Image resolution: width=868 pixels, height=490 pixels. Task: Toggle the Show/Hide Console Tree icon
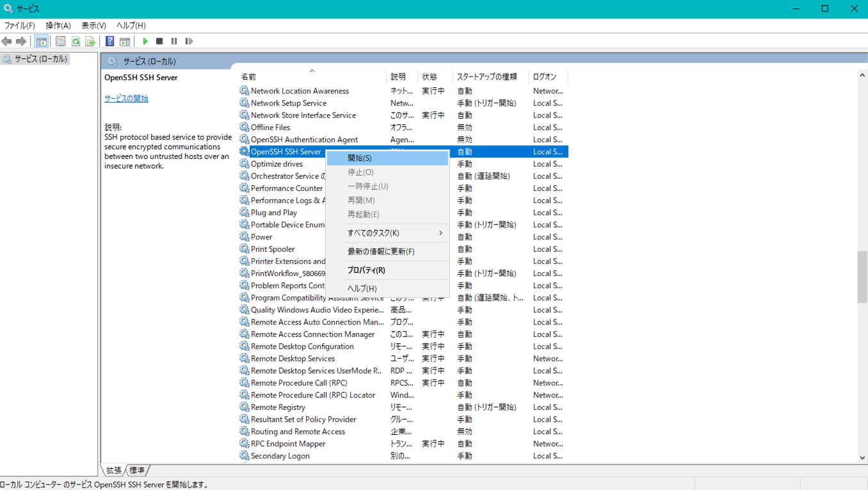tap(42, 42)
